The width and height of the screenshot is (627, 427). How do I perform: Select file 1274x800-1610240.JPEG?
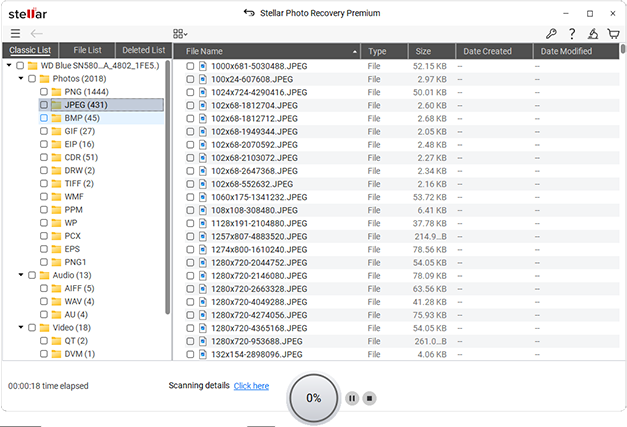(x=259, y=250)
